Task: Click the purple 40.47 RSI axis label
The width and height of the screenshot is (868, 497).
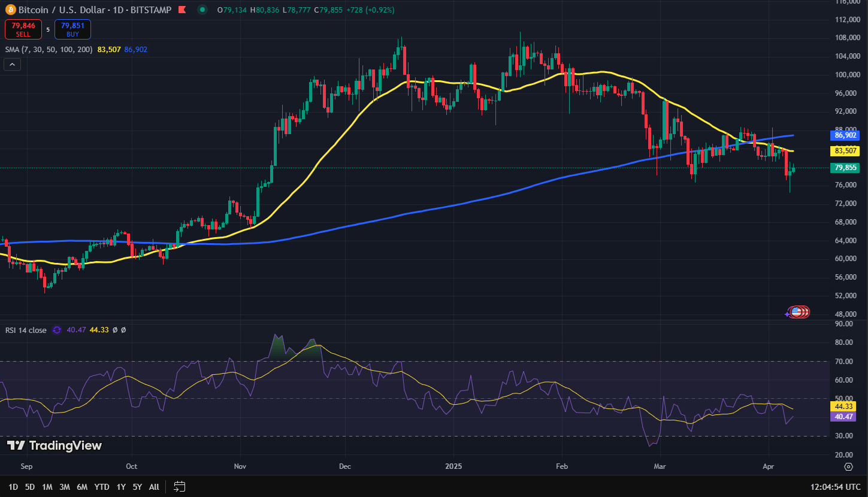Action: point(842,416)
